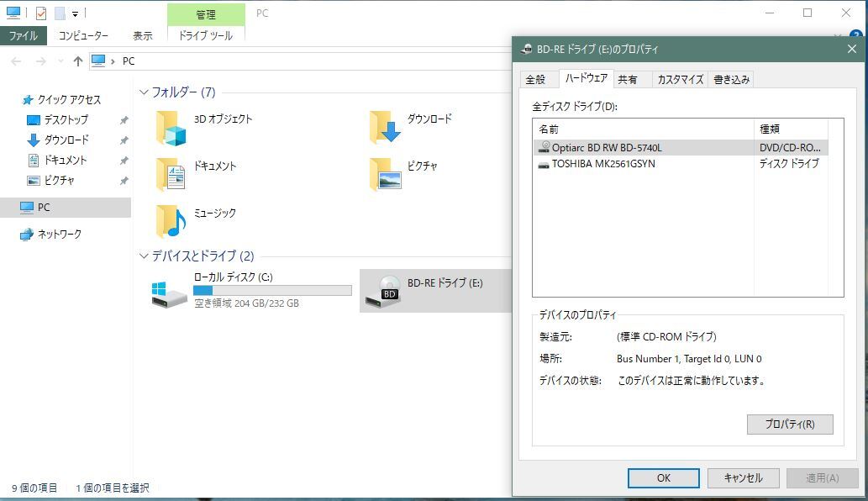Select the ダウンロード folder icon in main pane
Image resolution: width=868 pixels, height=501 pixels.
tap(385, 127)
